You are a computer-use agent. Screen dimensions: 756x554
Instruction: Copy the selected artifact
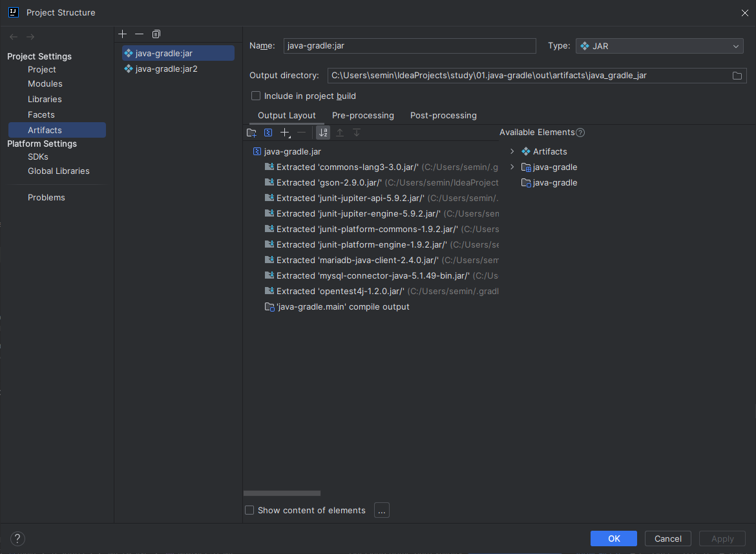click(156, 34)
